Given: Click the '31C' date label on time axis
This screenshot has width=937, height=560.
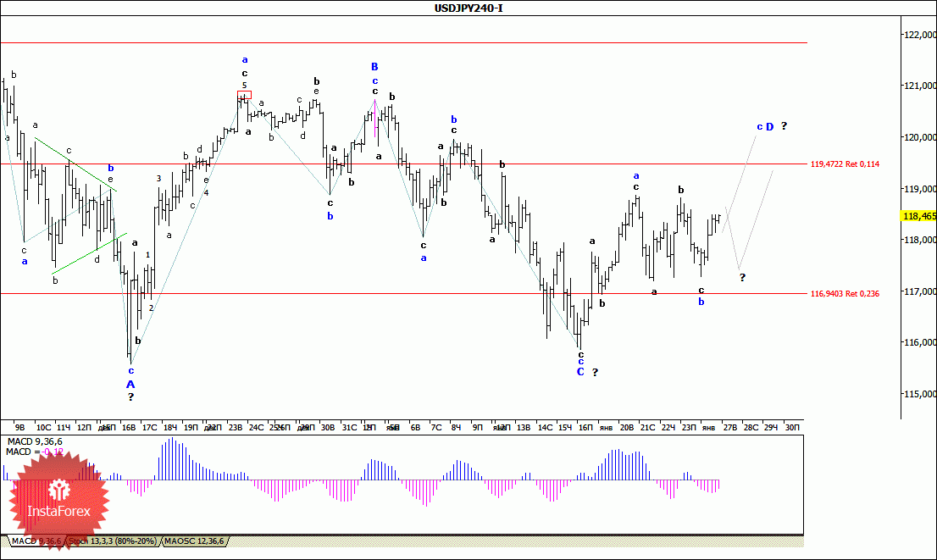Looking at the screenshot, I should coord(350,427).
